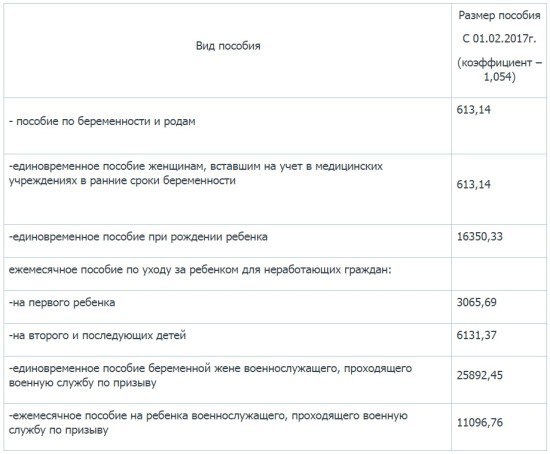Click the 'Размер пособия' header text

[499, 15]
